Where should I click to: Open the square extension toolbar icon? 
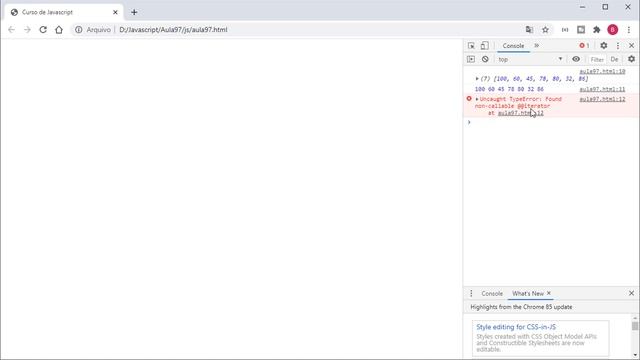pyautogui.click(x=581, y=30)
